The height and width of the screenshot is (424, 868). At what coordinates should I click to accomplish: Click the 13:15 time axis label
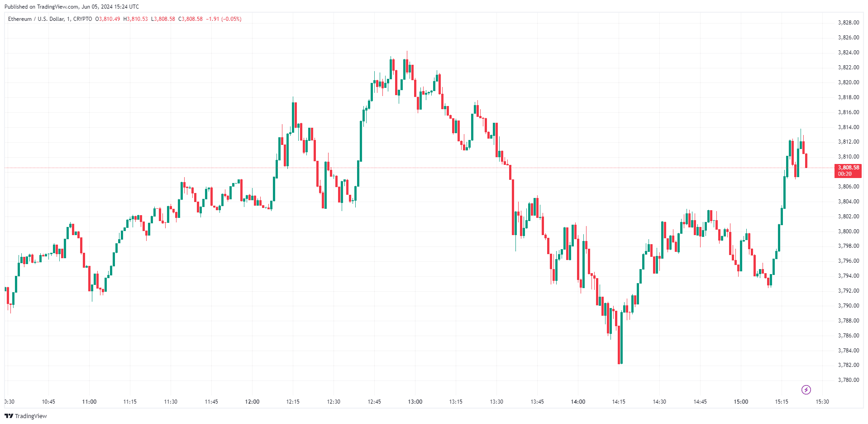(456, 402)
